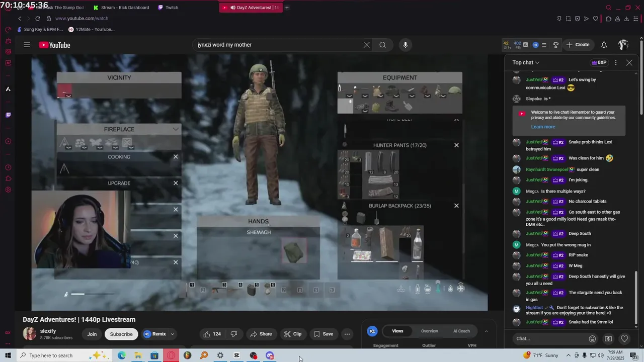This screenshot has height=362, width=644.
Task: Open browser extensions puzzle icon
Action: 609,19
